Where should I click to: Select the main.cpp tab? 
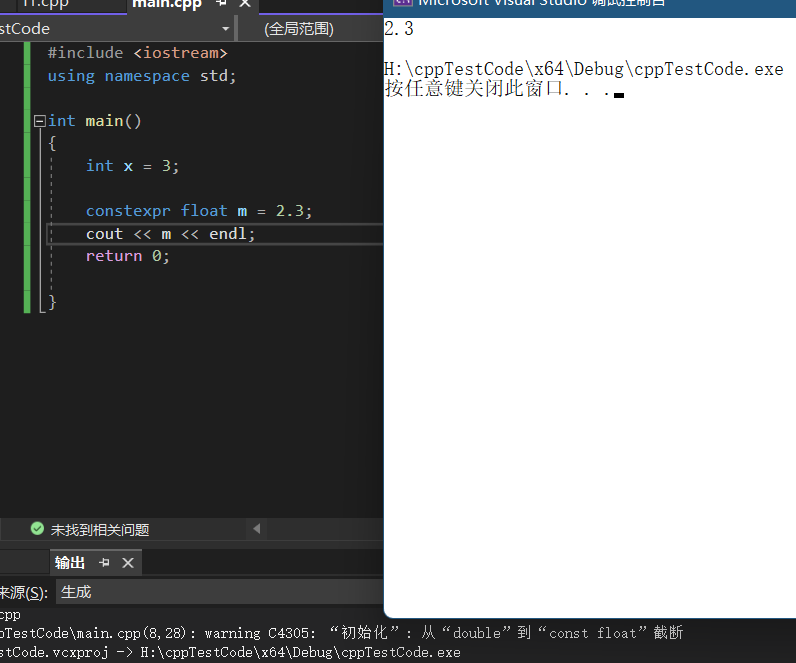[x=166, y=4]
